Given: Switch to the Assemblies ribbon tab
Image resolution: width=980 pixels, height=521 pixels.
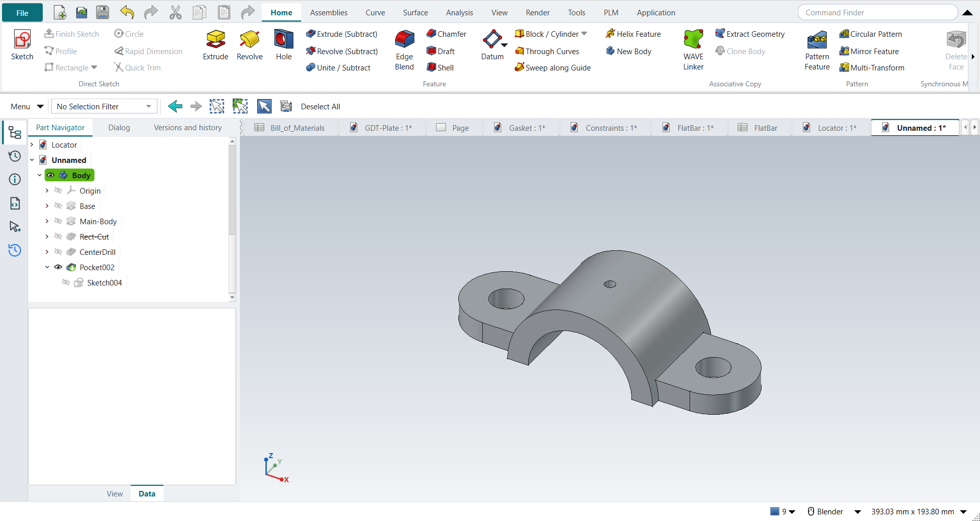Looking at the screenshot, I should tap(329, 13).
